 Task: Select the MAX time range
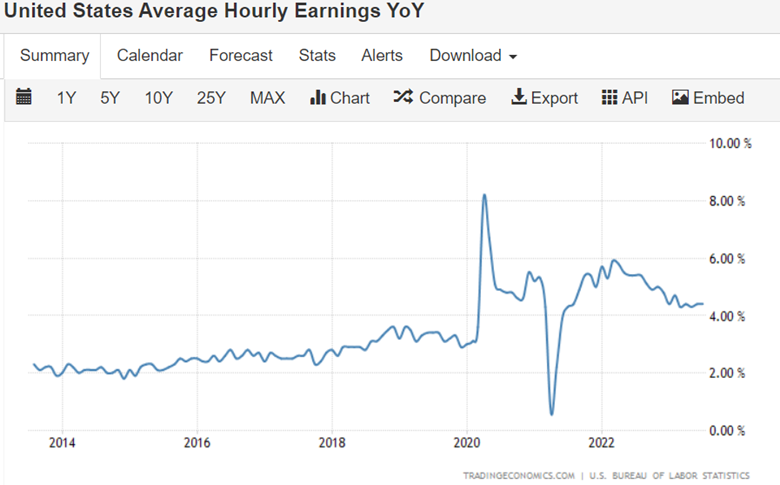click(268, 98)
